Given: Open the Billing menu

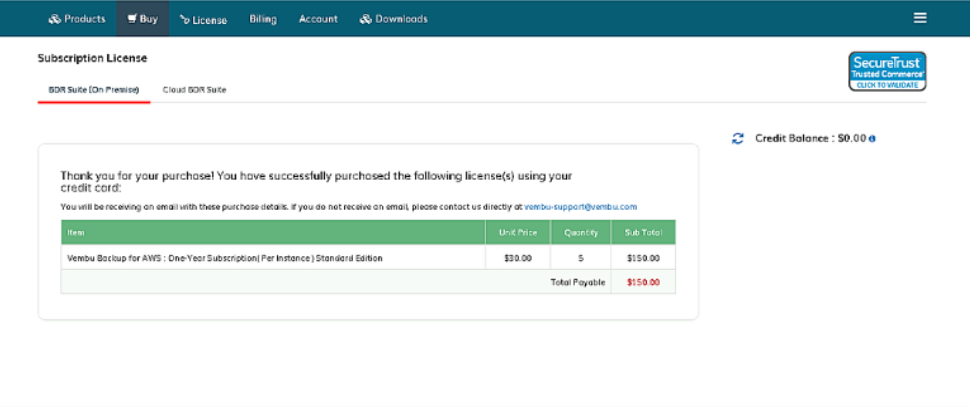Looking at the screenshot, I should (x=263, y=19).
